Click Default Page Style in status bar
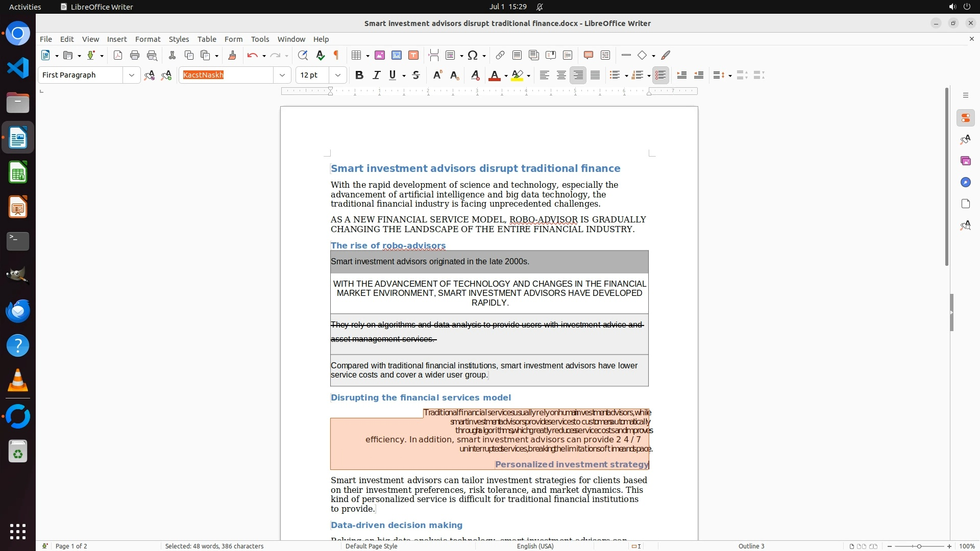 tap(371, 546)
